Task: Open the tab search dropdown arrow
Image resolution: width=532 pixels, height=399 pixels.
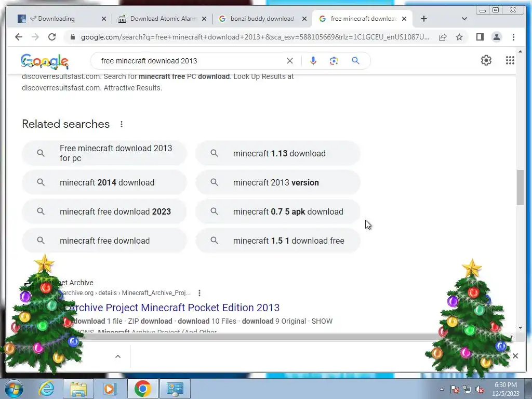Action: 464,19
